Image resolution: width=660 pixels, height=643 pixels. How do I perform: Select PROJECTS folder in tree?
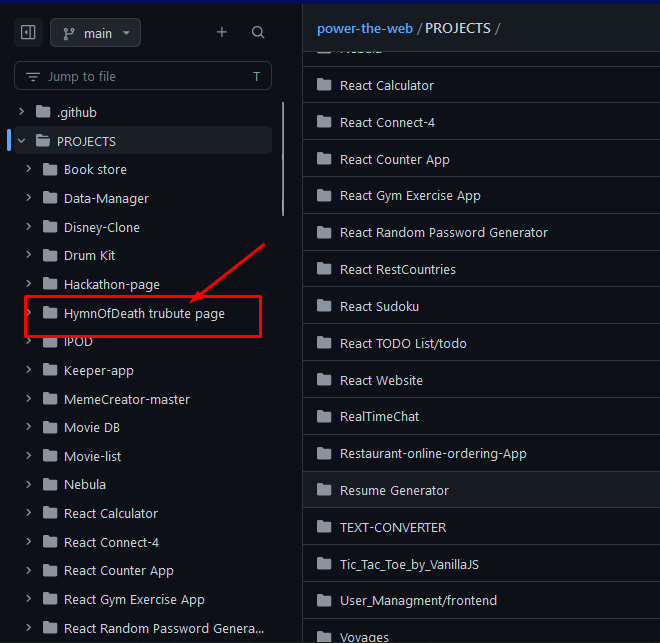coord(86,141)
